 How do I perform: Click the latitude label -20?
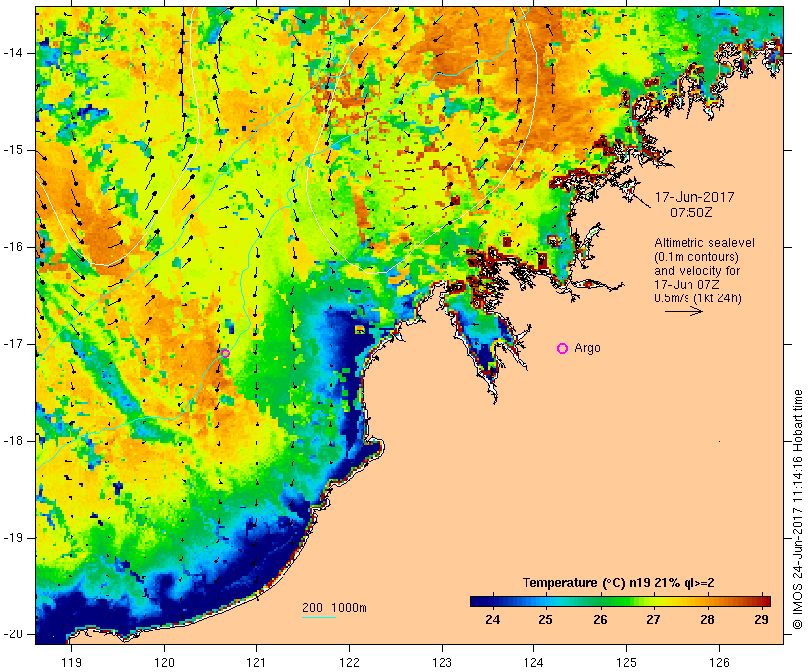13,634
